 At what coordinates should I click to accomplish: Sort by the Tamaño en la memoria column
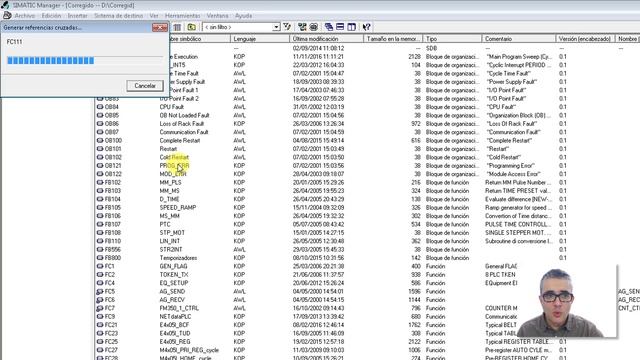point(393,39)
